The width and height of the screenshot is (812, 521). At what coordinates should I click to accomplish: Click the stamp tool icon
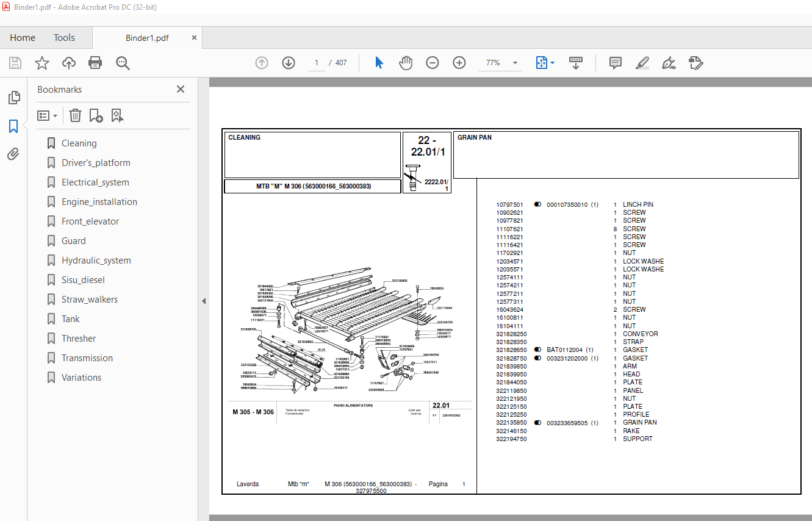696,63
